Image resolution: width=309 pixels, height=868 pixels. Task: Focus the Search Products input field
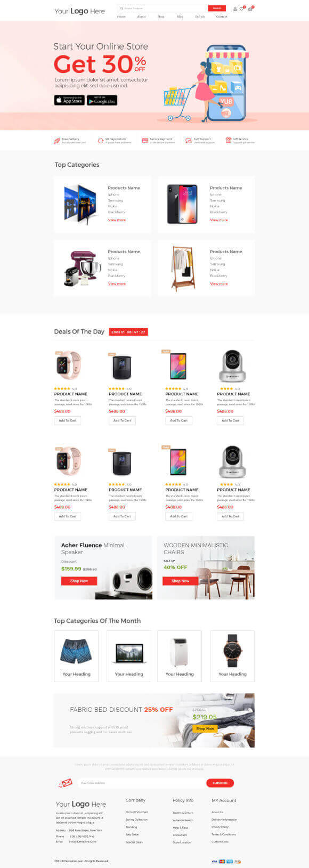point(162,9)
